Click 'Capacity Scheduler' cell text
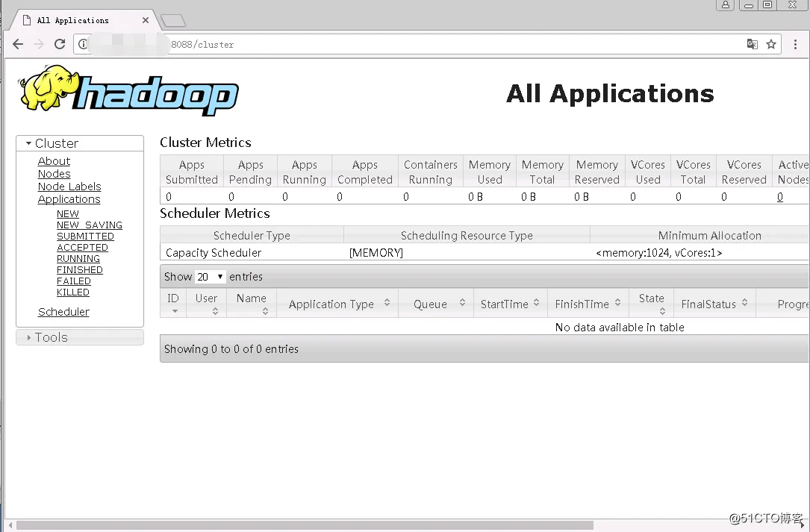Image resolution: width=810 pixels, height=532 pixels. (214, 253)
